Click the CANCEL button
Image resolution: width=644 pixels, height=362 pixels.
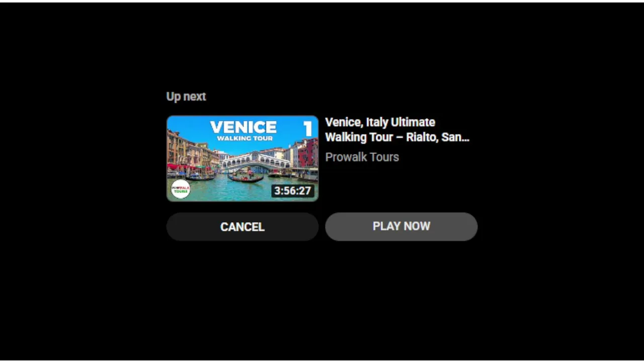(243, 227)
